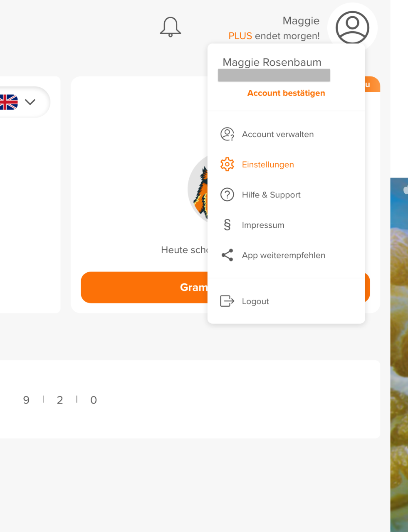Click the user profile avatar icon
This screenshot has width=408, height=532.
[x=352, y=27]
